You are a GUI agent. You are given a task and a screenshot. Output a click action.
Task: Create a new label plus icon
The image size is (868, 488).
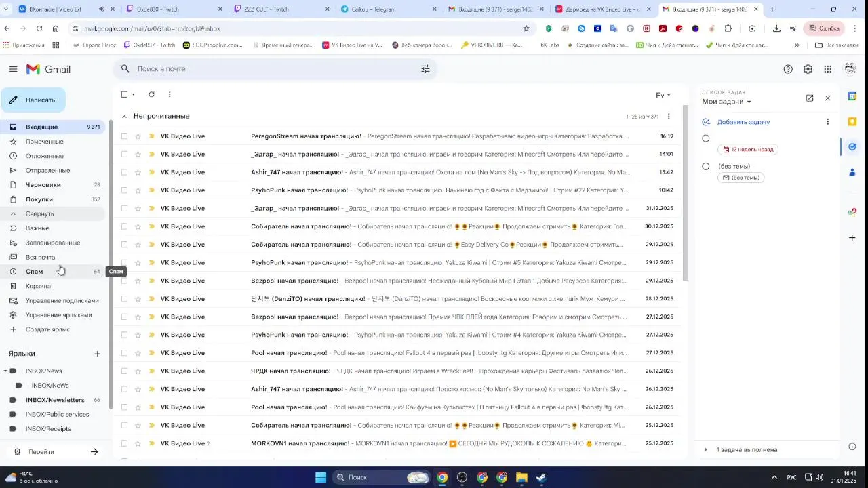point(97,354)
